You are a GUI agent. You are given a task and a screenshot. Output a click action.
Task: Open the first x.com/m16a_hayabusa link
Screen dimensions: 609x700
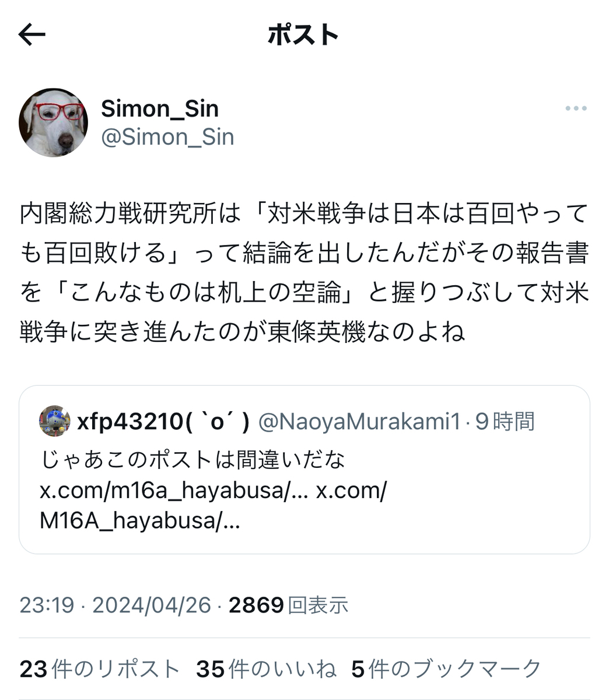(173, 491)
